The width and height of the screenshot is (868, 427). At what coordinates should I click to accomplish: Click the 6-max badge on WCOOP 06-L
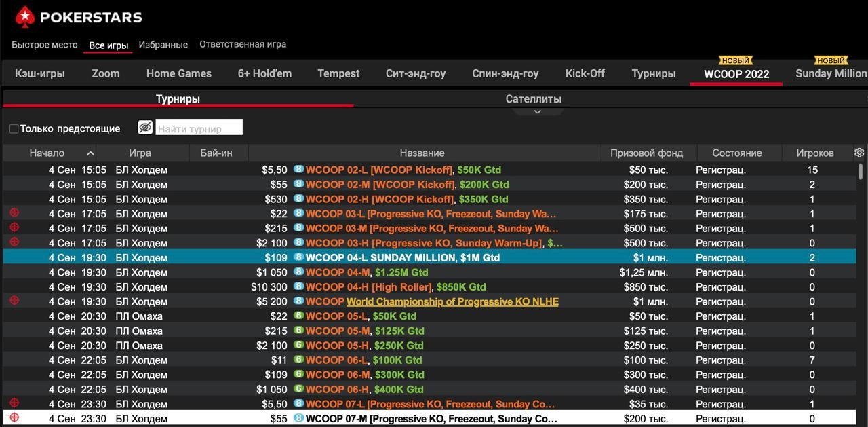pos(298,360)
